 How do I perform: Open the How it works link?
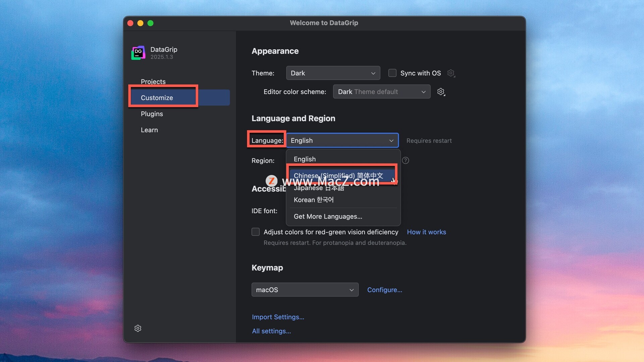coord(426,232)
